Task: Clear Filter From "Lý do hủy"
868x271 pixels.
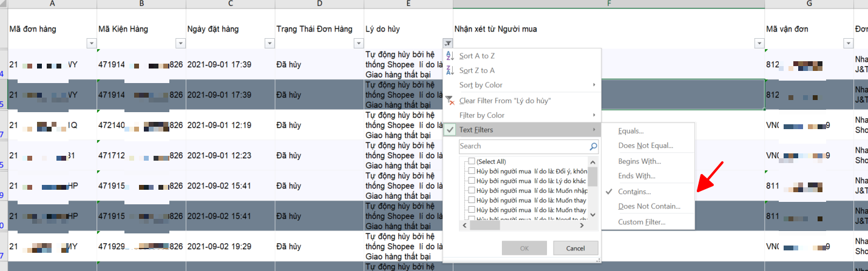Action: pos(504,101)
